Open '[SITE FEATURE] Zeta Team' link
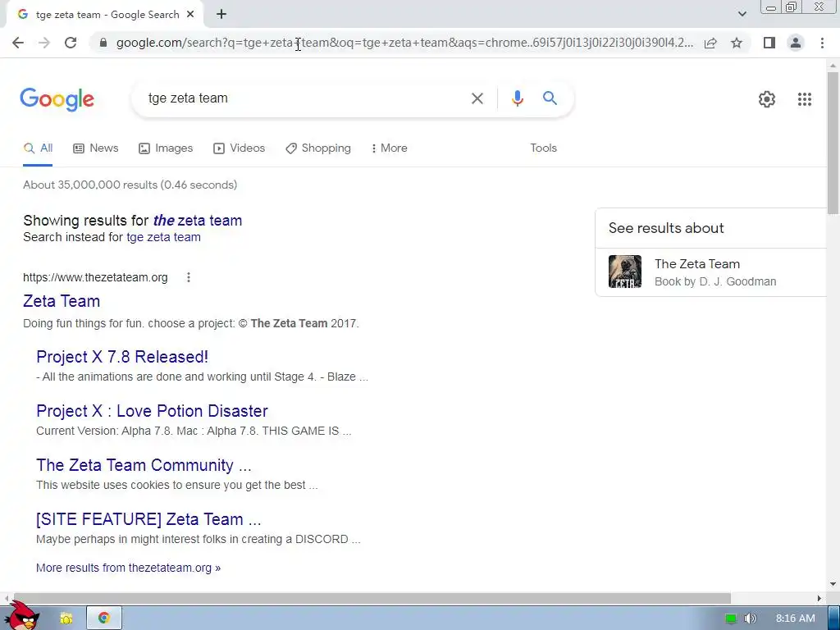 click(148, 519)
